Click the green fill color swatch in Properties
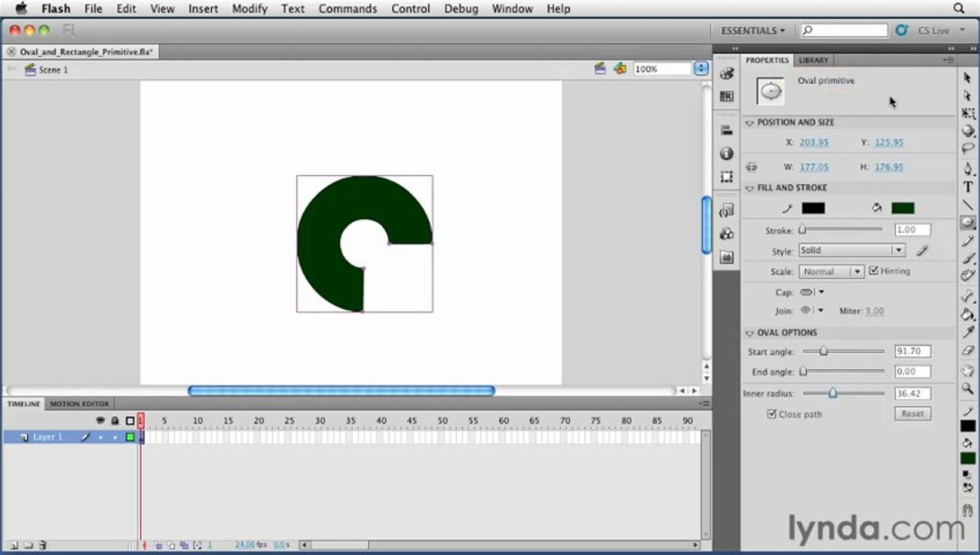980x555 pixels. pos(902,208)
